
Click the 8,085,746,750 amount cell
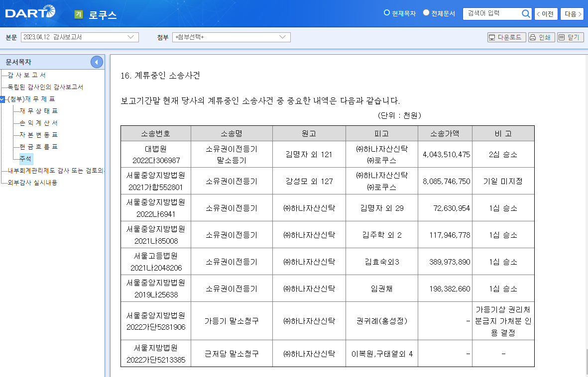click(x=446, y=181)
